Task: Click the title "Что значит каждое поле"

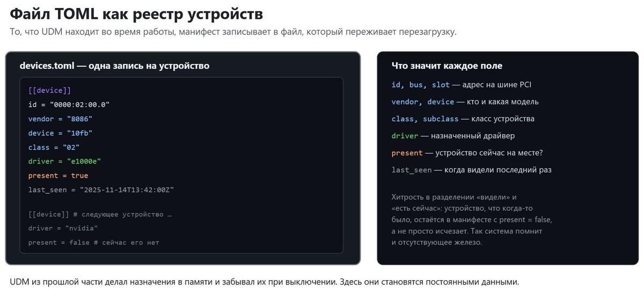Action: 447,65
